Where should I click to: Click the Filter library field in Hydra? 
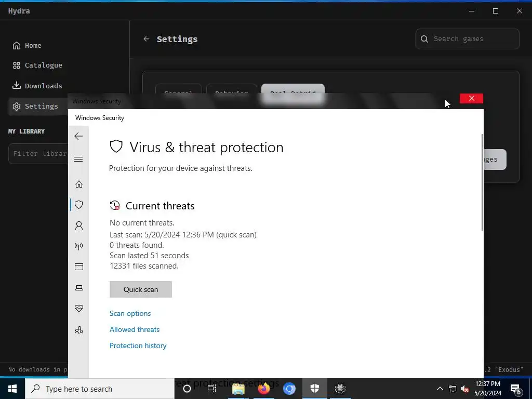point(38,154)
